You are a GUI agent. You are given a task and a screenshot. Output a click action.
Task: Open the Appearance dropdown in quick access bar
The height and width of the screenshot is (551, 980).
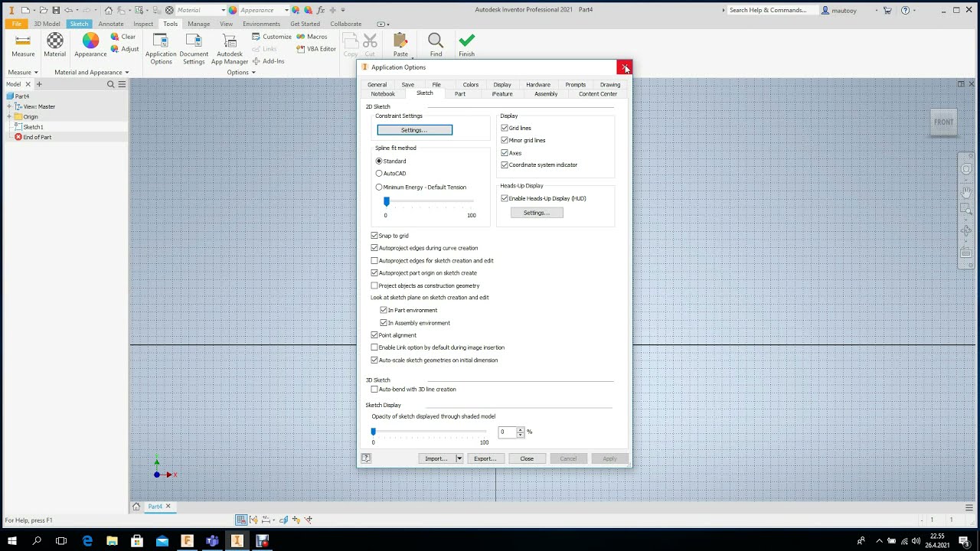286,10
